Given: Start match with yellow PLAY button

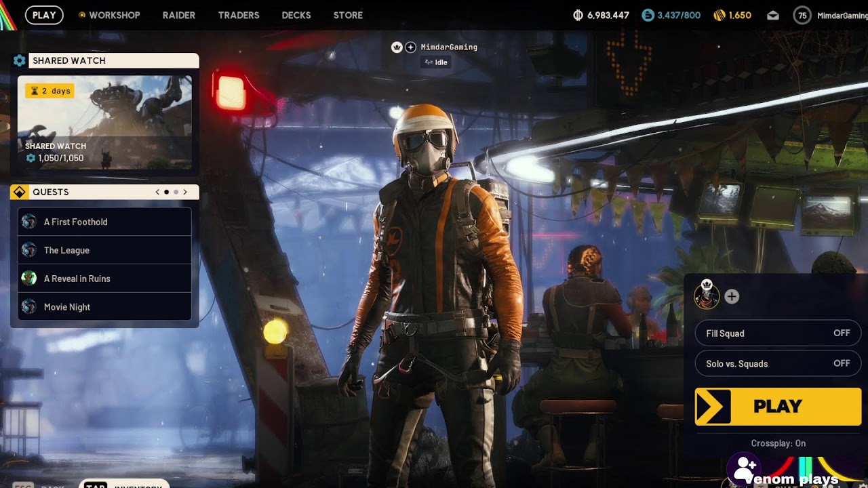Looking at the screenshot, I should coord(778,407).
